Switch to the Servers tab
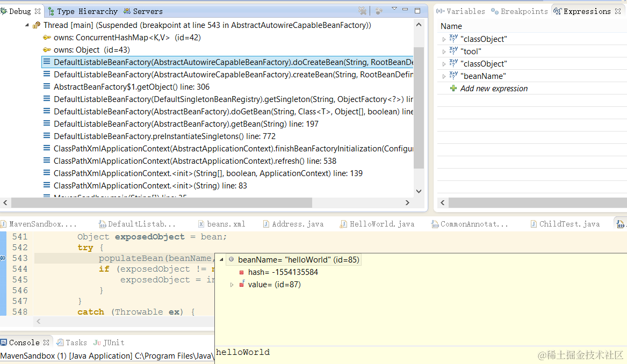 point(143,11)
